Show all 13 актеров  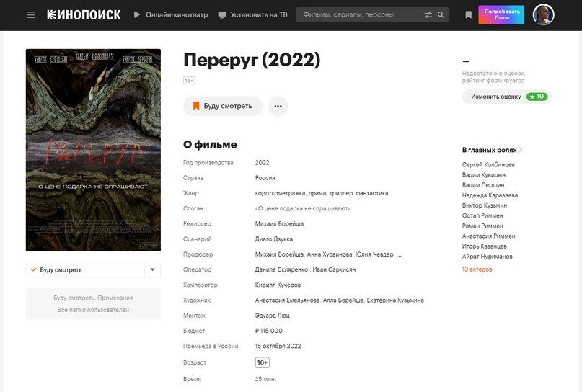coord(477,269)
